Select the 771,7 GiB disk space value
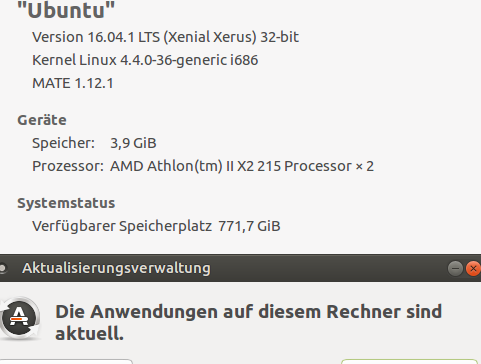The height and width of the screenshot is (364, 481). (249, 226)
